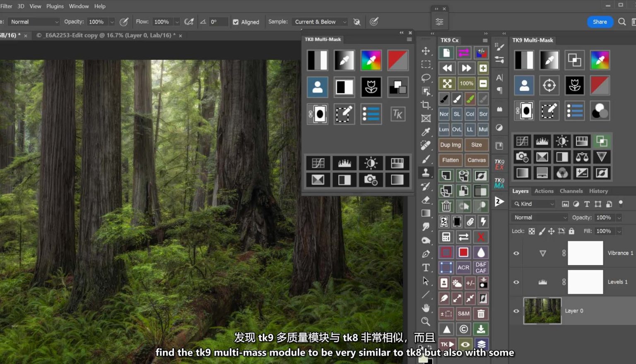Select the Crop tool
The width and height of the screenshot is (636, 364).
[x=426, y=105]
